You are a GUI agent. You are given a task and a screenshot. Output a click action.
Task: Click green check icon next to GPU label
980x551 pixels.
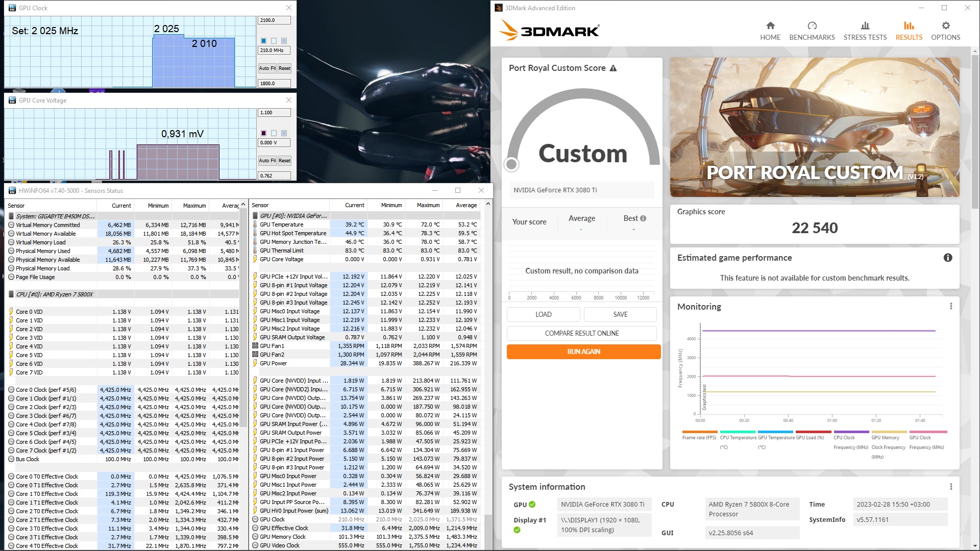coord(532,505)
